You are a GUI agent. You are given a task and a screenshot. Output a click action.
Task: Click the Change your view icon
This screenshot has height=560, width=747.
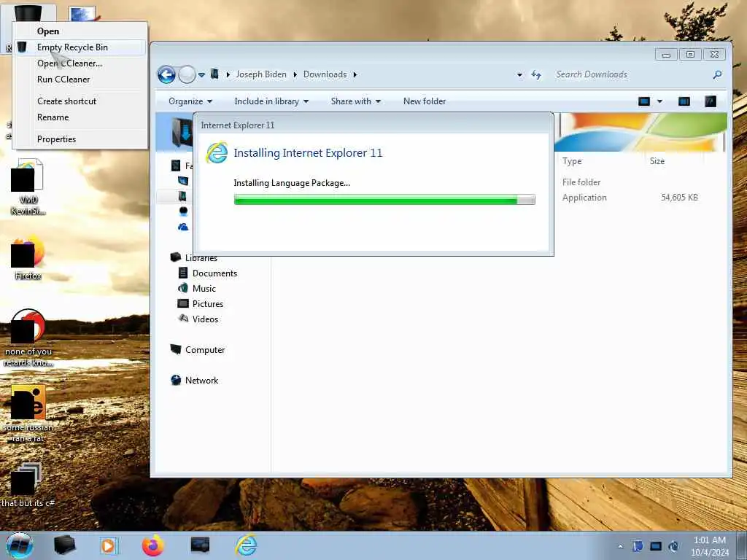pos(644,101)
